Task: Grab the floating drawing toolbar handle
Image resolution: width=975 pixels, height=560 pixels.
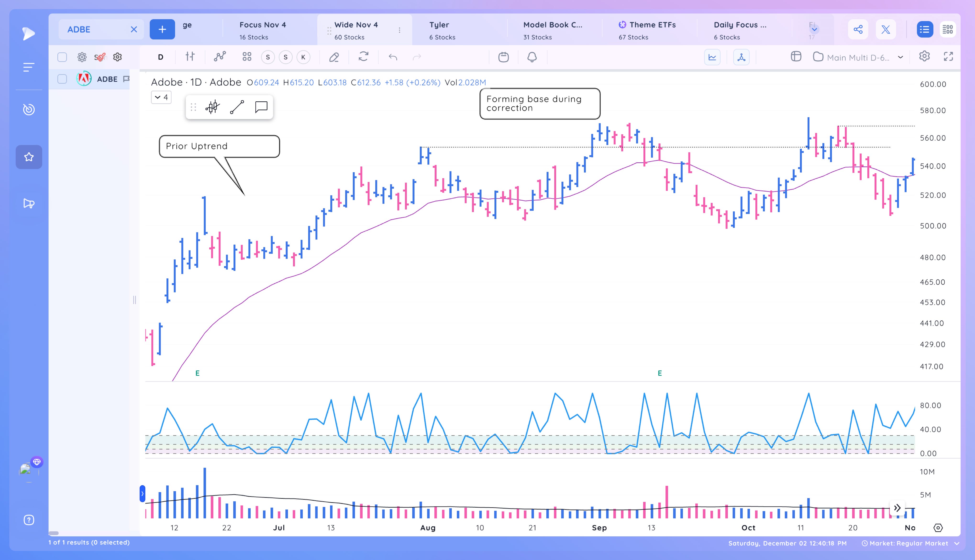Action: click(x=194, y=107)
